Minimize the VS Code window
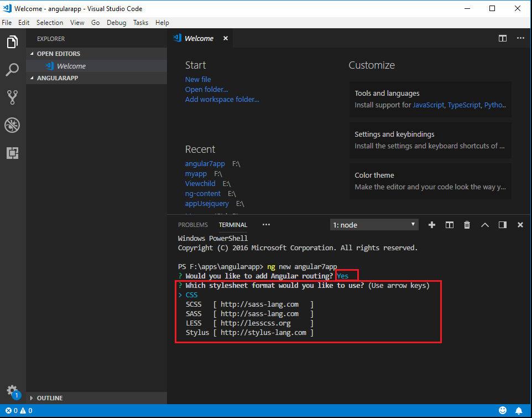532x418 pixels. [x=467, y=8]
